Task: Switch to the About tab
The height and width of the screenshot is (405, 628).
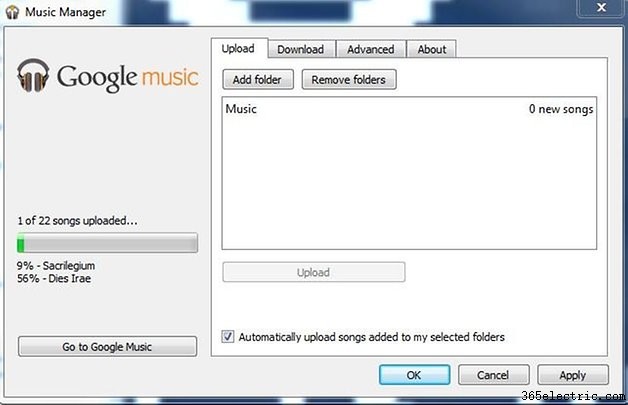Action: (x=432, y=49)
